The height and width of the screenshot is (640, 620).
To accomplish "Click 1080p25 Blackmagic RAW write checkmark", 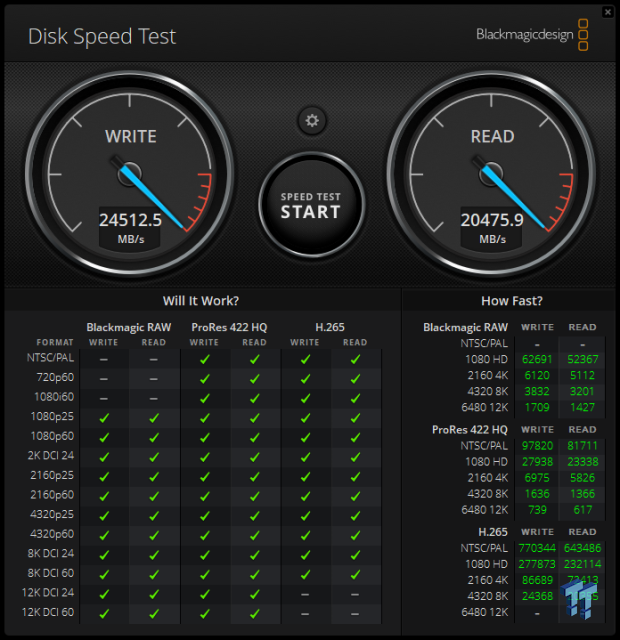I will point(104,418).
